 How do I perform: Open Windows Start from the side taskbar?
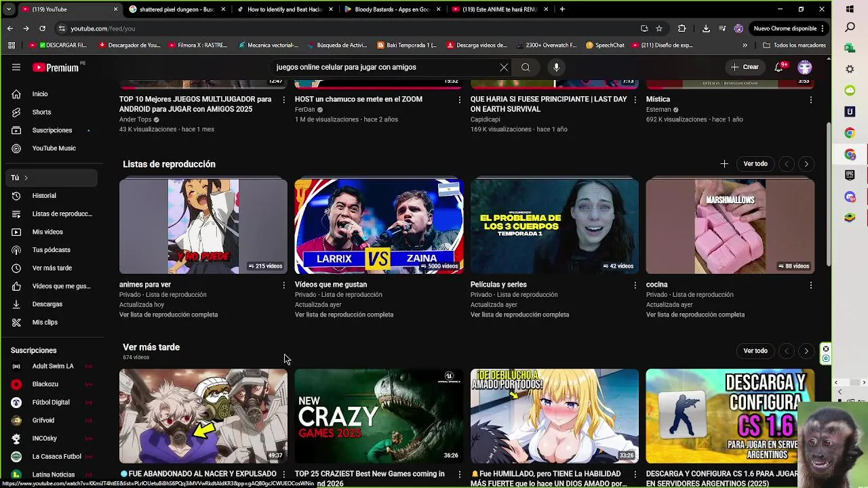tap(850, 9)
